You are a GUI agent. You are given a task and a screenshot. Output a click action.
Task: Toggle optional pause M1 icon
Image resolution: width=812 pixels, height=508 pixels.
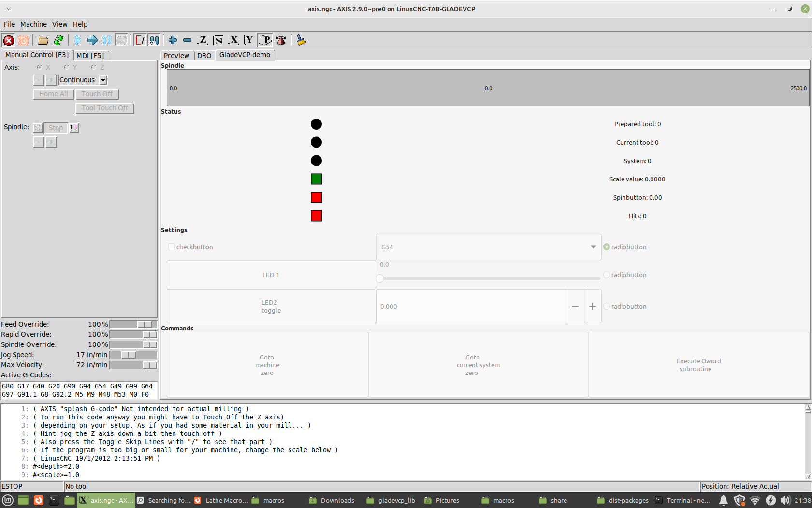click(154, 40)
